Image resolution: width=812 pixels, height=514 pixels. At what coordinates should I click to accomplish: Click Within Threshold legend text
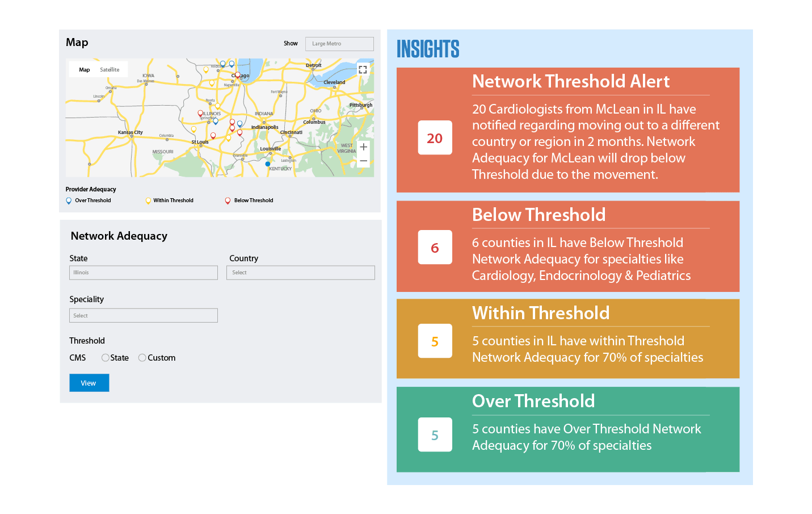[x=173, y=200]
